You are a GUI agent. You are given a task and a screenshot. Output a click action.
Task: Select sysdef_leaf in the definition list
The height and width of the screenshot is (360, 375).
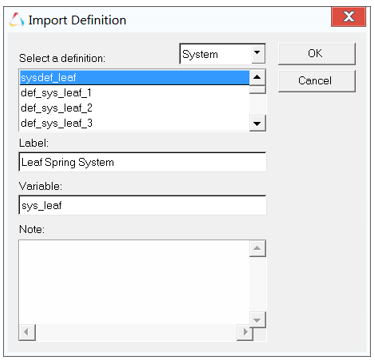134,77
